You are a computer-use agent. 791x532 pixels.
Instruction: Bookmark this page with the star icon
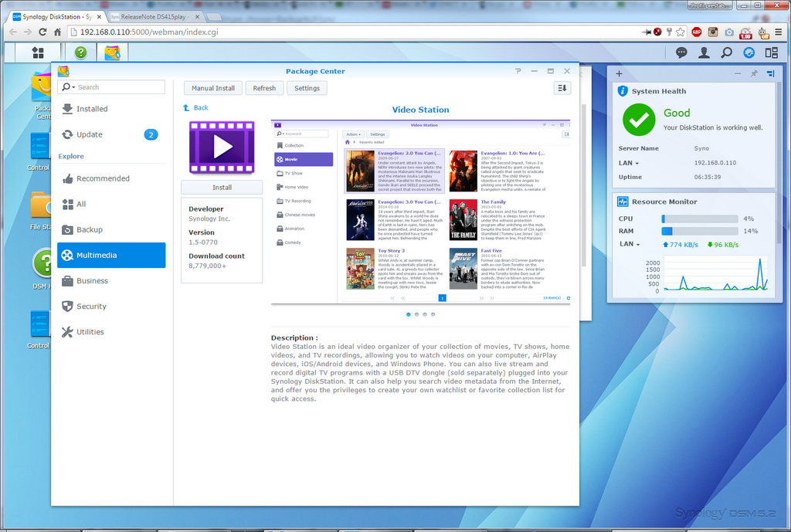[680, 32]
